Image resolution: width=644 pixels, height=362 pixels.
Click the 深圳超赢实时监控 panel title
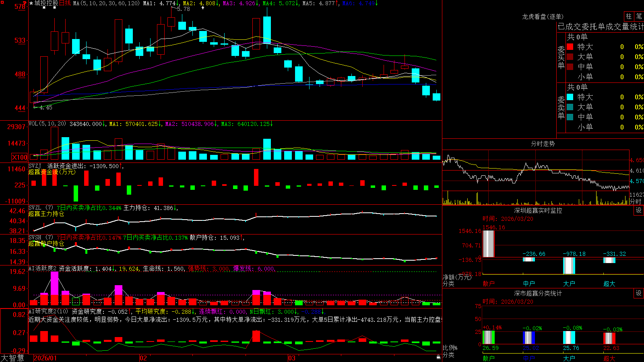(538, 210)
